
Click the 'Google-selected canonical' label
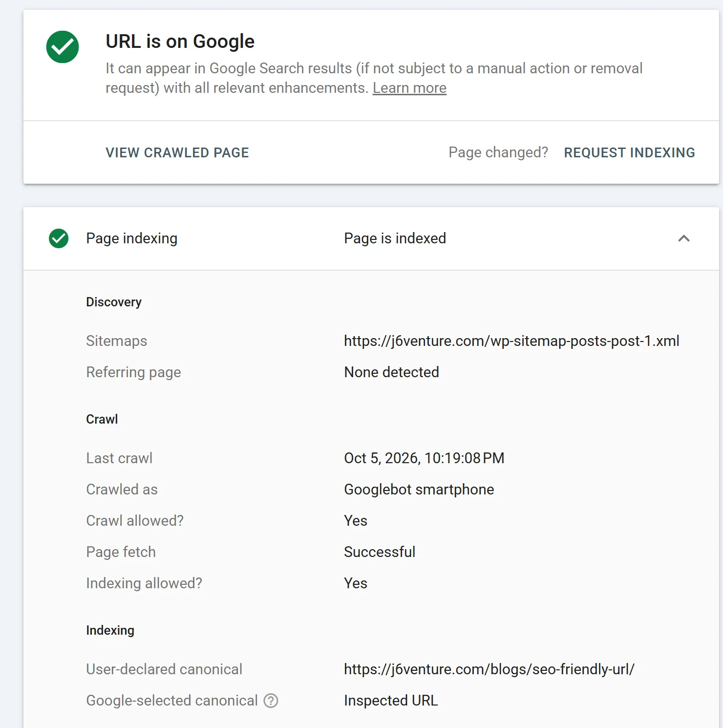(x=172, y=701)
